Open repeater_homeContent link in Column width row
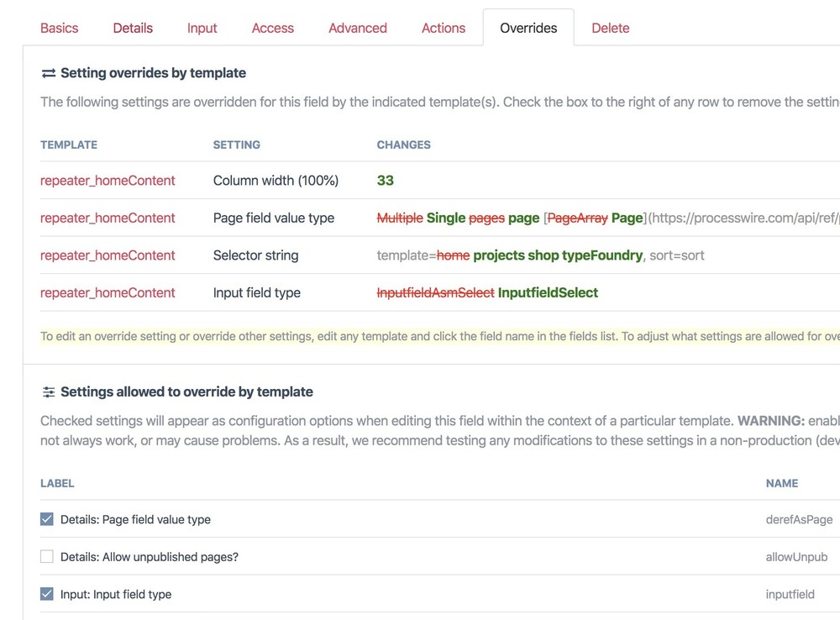 click(108, 181)
